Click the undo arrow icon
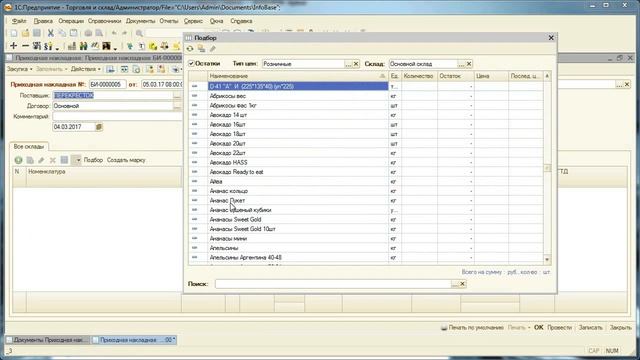 [x=114, y=33]
